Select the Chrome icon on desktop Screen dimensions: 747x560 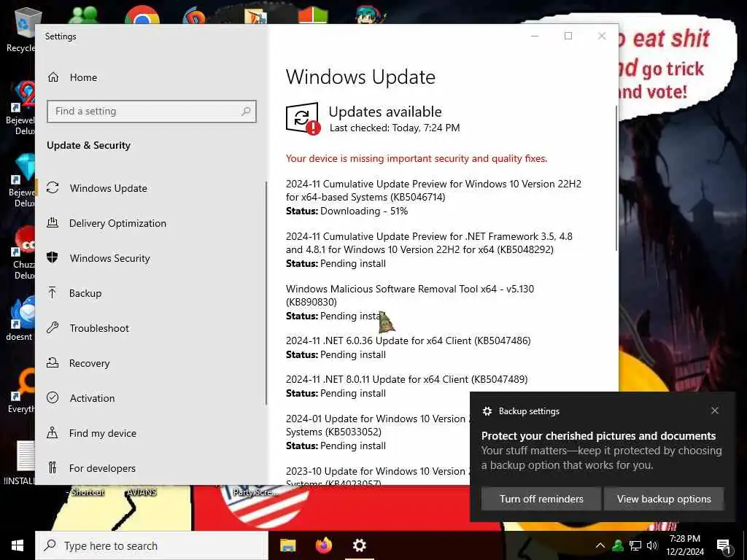pos(142,15)
